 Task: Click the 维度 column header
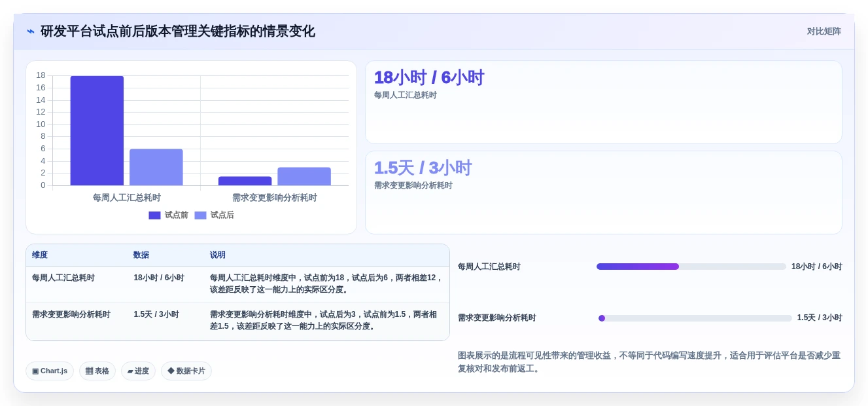click(x=40, y=255)
